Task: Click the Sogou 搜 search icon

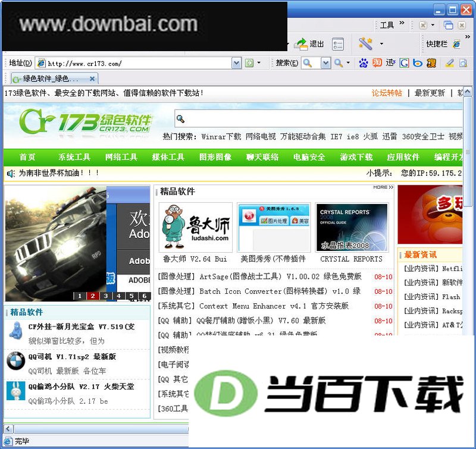Action: pos(431,63)
